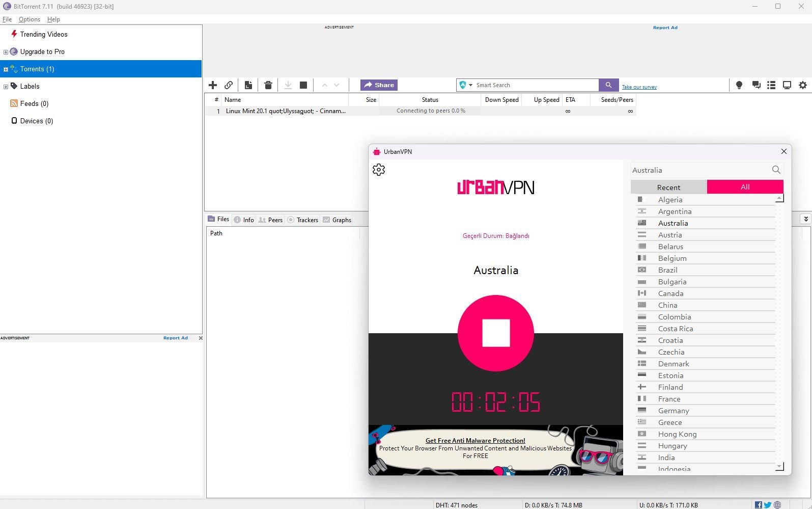Click Report Ad link in sidebar ad
The width and height of the screenshot is (812, 509).
point(176,338)
